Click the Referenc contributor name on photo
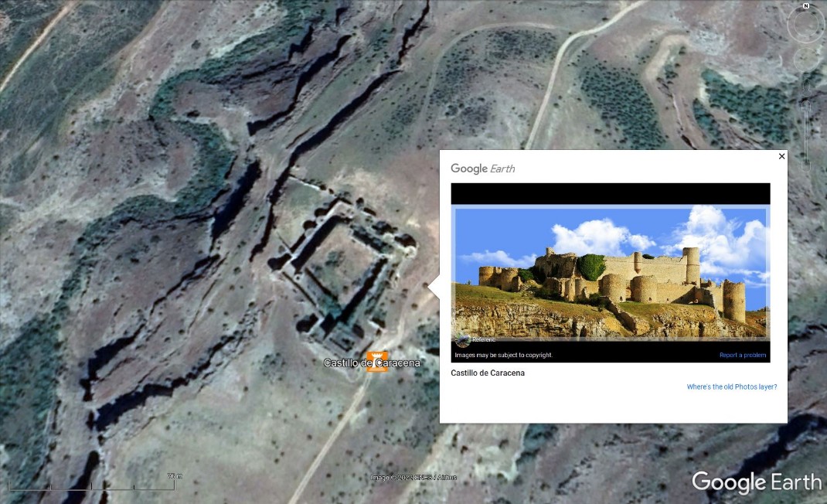The height and width of the screenshot is (504, 827). pyautogui.click(x=484, y=340)
